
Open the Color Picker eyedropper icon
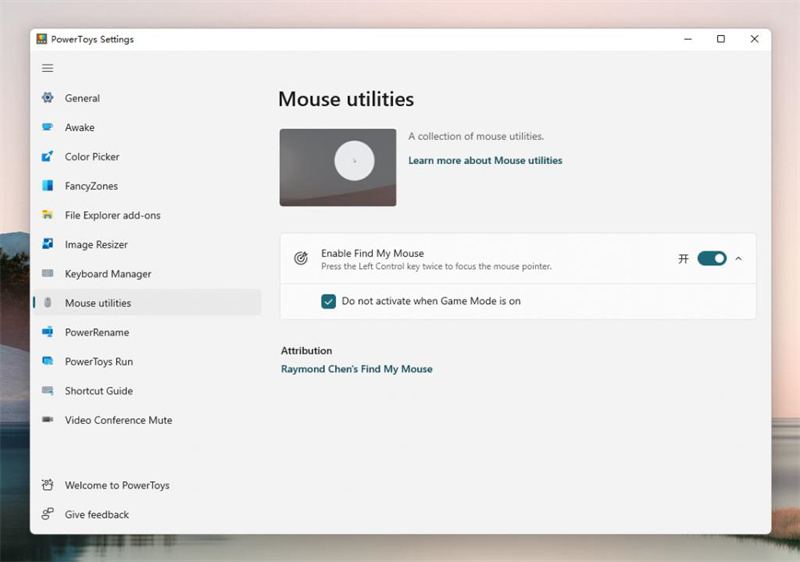click(x=47, y=156)
